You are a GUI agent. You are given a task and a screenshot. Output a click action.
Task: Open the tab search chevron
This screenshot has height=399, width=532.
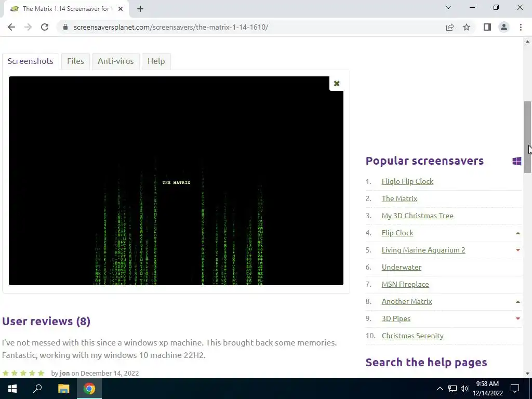(x=448, y=7)
